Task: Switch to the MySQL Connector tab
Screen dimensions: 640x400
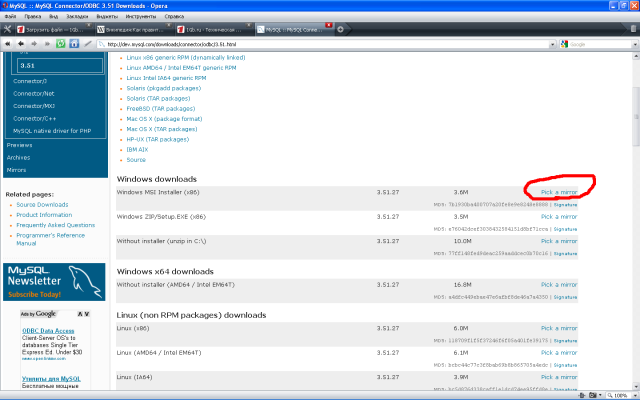Action: coord(290,29)
